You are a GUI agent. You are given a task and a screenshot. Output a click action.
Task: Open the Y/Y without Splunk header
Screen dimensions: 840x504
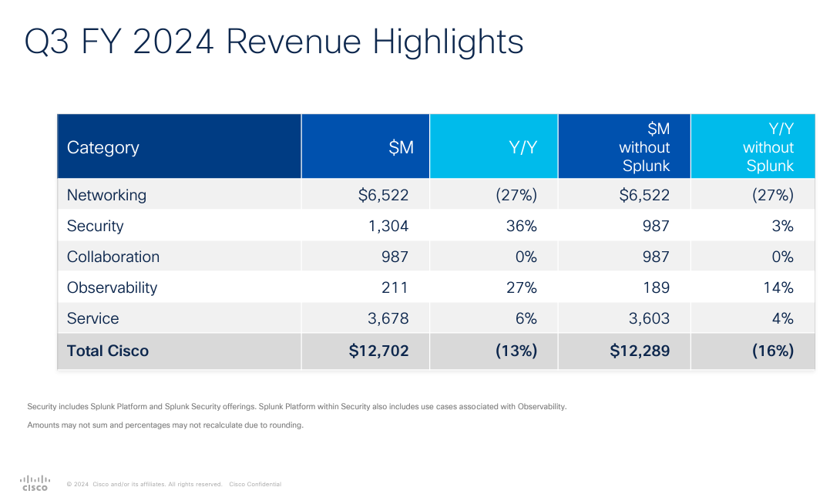(x=768, y=146)
